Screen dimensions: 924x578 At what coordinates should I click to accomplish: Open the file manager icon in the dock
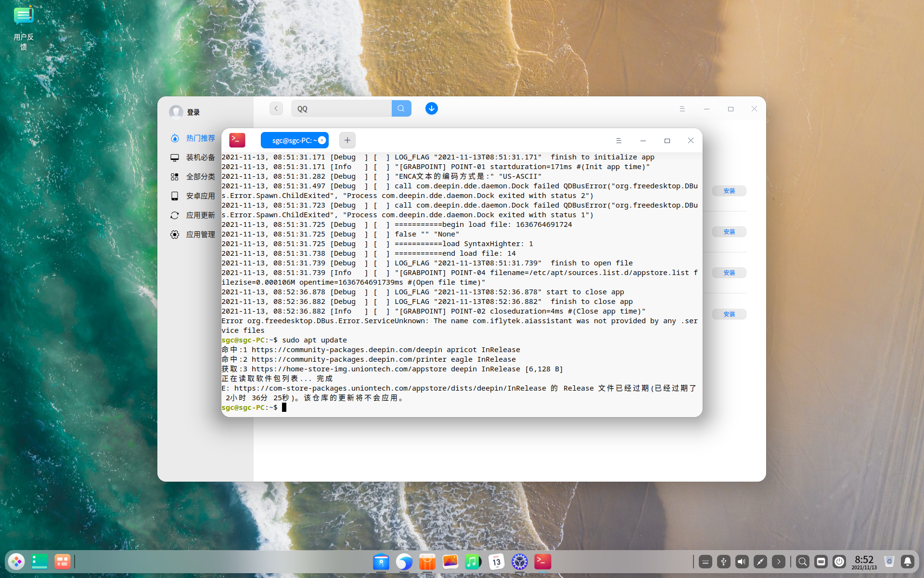click(x=381, y=562)
